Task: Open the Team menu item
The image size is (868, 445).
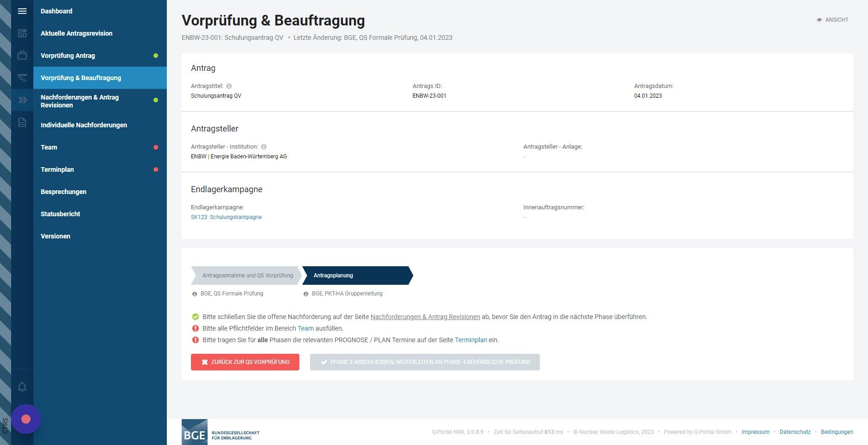Action: pos(49,147)
